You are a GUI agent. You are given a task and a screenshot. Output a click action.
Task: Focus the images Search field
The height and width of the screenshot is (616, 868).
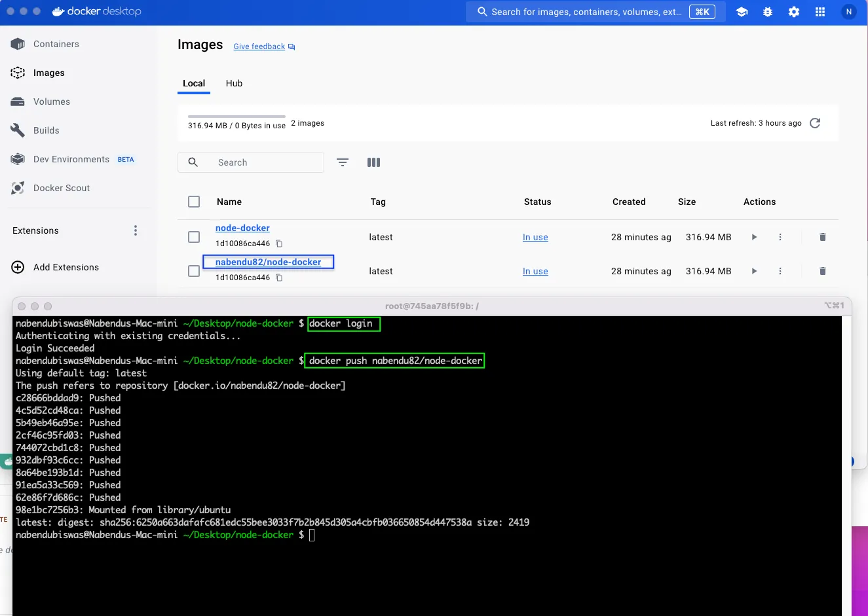click(x=251, y=162)
